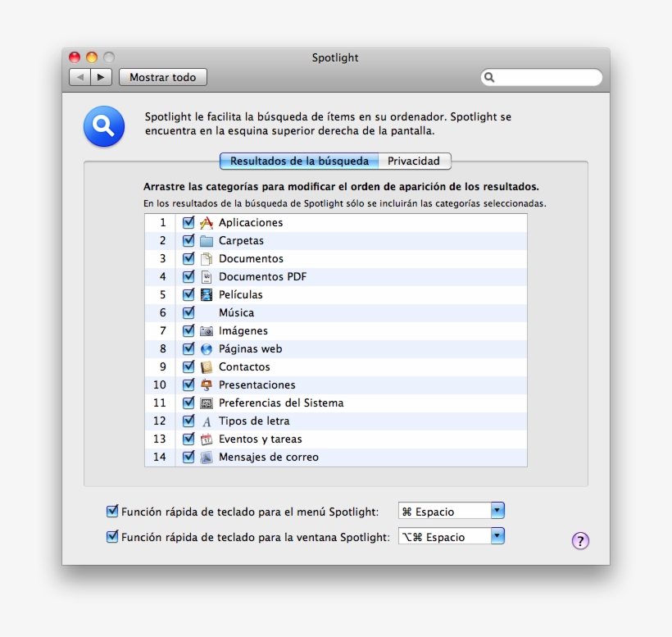Select the Documentos PDF icon
Image resolution: width=672 pixels, height=637 pixels.
206,276
